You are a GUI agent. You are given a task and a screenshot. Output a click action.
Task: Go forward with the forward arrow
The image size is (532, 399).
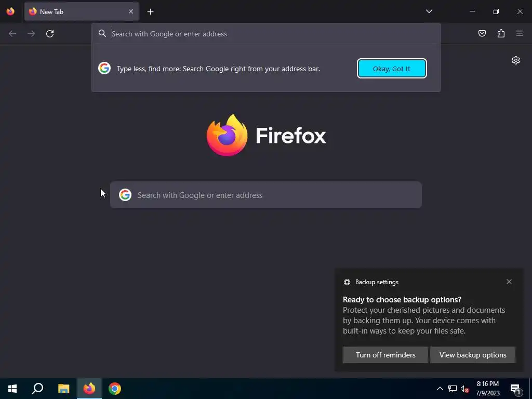[31, 34]
